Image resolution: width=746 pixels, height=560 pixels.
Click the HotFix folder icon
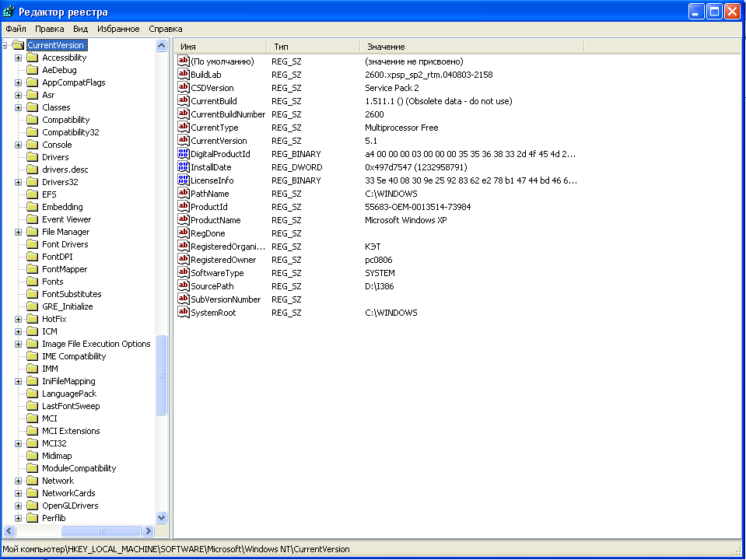(33, 319)
